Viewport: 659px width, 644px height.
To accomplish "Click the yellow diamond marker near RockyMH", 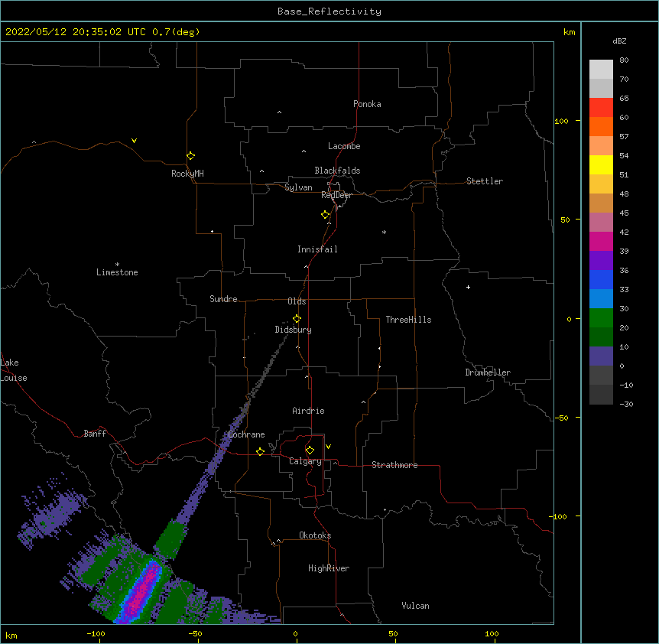I will point(190,156).
